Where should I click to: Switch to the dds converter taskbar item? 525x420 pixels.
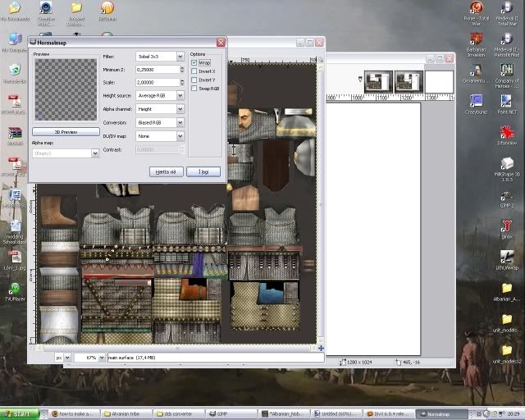coord(178,414)
